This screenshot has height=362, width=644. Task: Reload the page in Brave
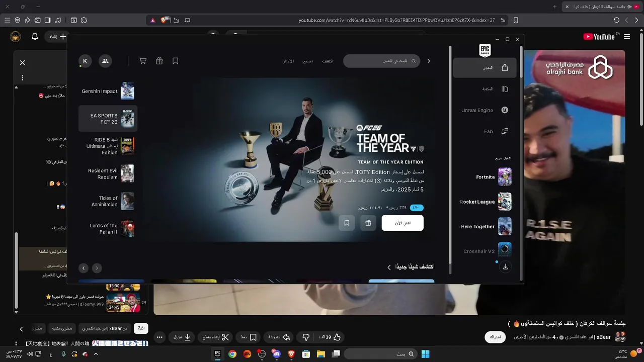pos(616,20)
